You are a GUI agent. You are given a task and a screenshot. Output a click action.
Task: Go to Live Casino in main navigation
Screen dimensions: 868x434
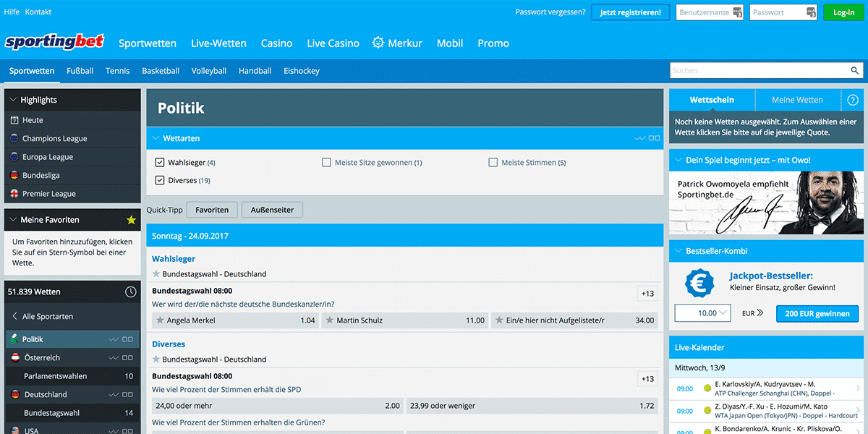pos(333,43)
